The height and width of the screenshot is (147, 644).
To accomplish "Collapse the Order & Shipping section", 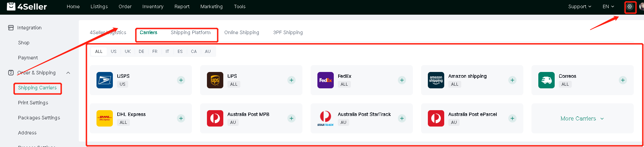I will tap(68, 73).
